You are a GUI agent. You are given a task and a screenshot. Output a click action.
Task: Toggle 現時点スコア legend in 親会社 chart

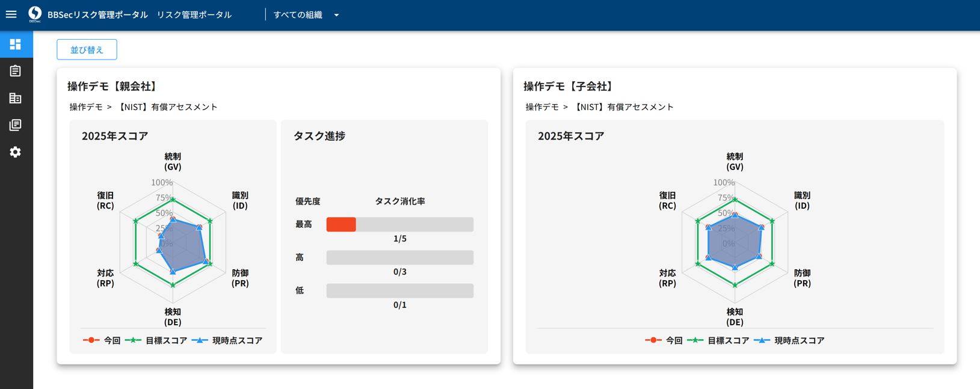227,340
